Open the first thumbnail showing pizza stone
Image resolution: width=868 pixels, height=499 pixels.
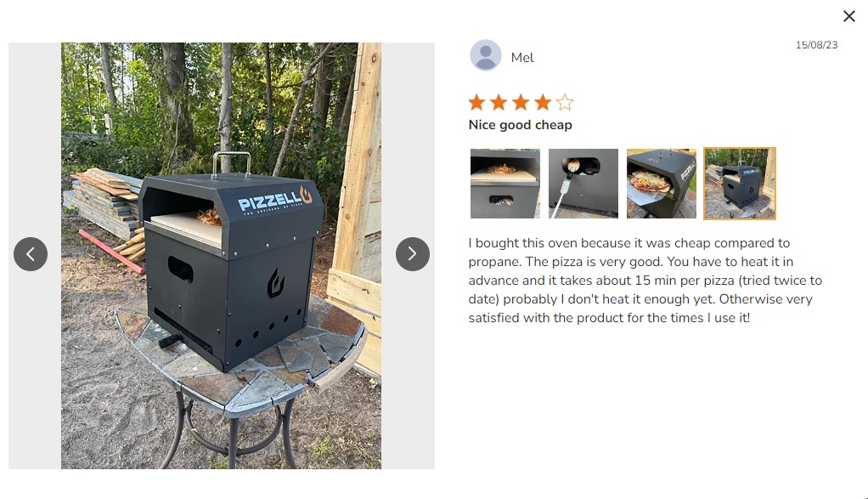[504, 184]
